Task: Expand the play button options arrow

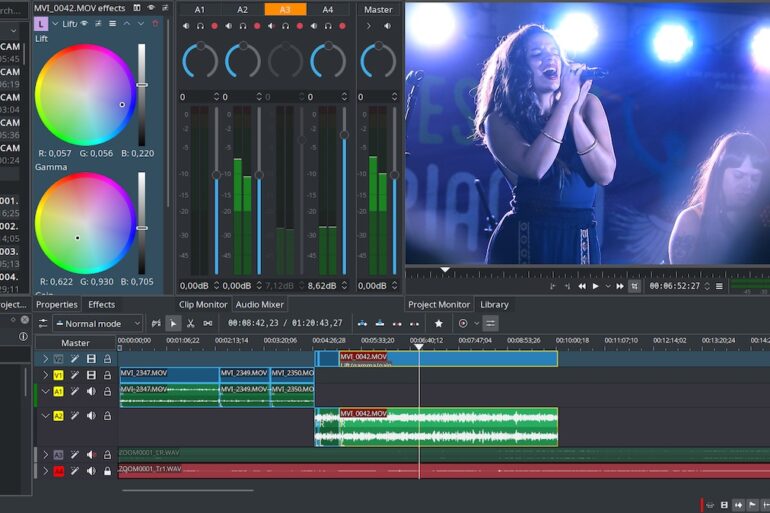Action: pyautogui.click(x=607, y=286)
